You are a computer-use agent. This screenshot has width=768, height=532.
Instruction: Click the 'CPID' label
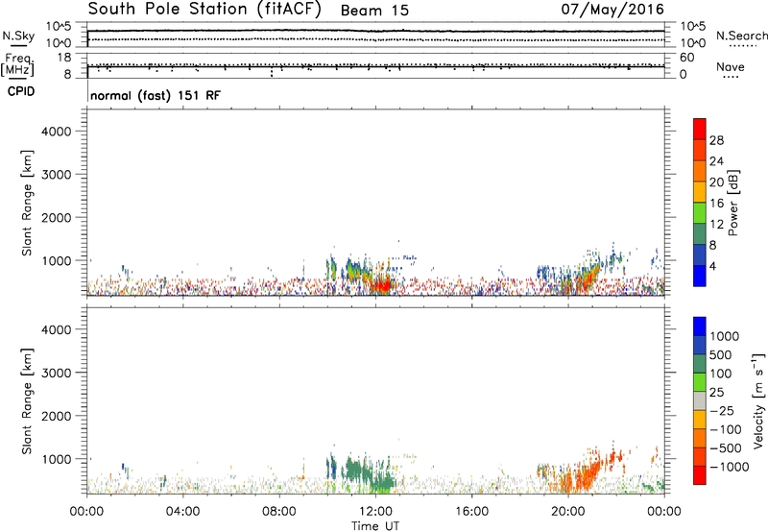tap(21, 91)
